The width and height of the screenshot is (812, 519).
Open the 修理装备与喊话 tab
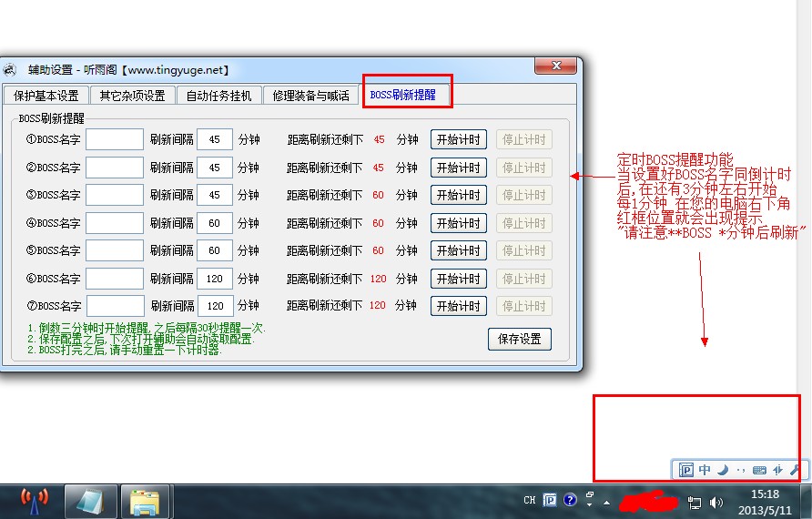tap(310, 96)
